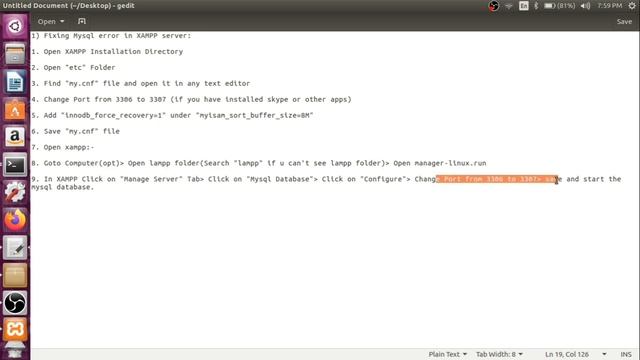Click the line 'Open XAMPP Installation Directory'
Image resolution: width=640 pixels, height=360 pixels.
[107, 51]
